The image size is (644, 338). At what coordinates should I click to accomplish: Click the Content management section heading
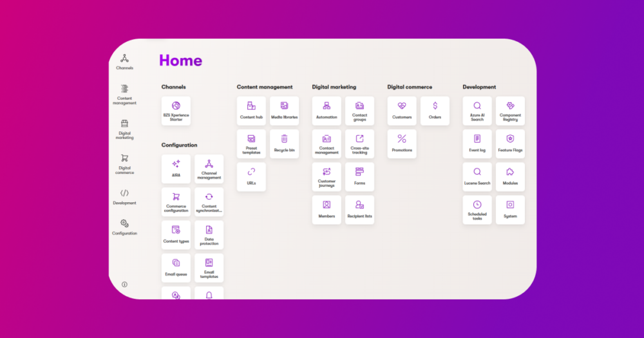265,87
